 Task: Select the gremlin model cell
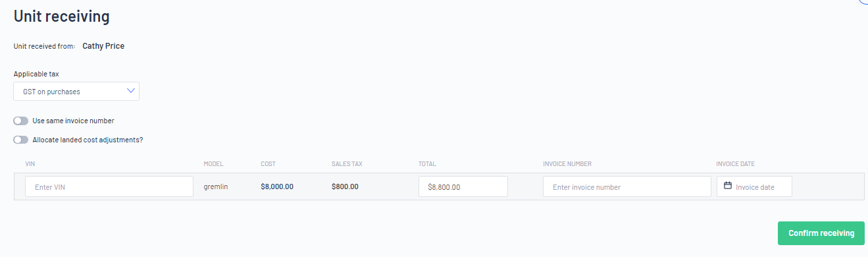tap(216, 186)
